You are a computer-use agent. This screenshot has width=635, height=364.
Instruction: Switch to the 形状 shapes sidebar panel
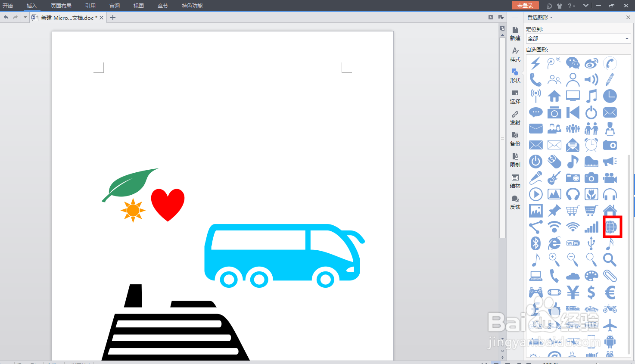point(515,76)
